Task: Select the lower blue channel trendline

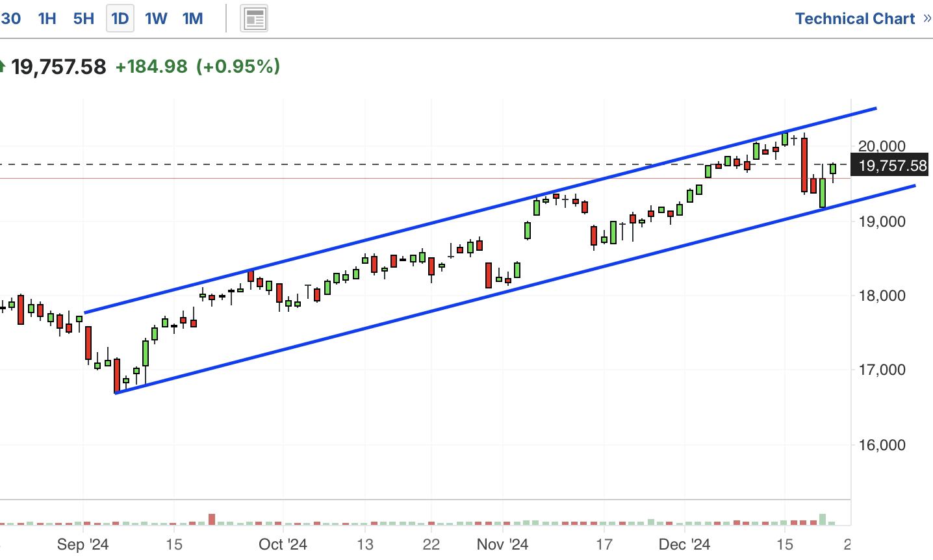Action: (x=515, y=289)
